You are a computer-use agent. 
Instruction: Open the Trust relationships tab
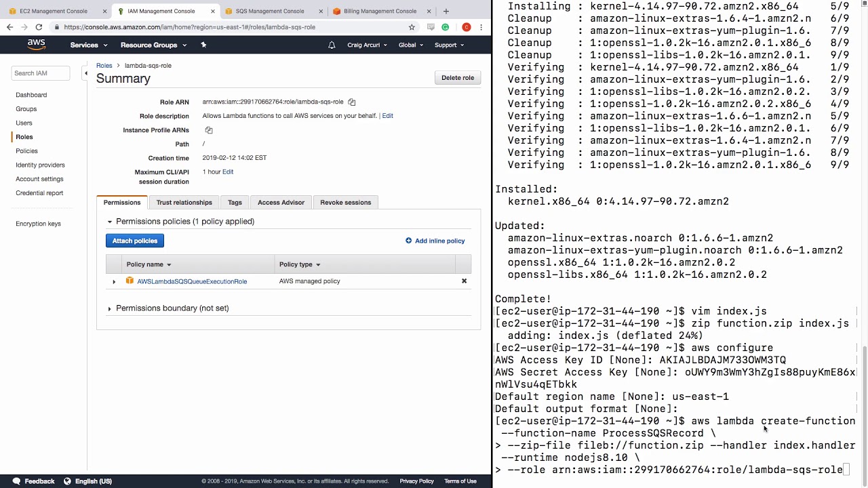point(184,202)
